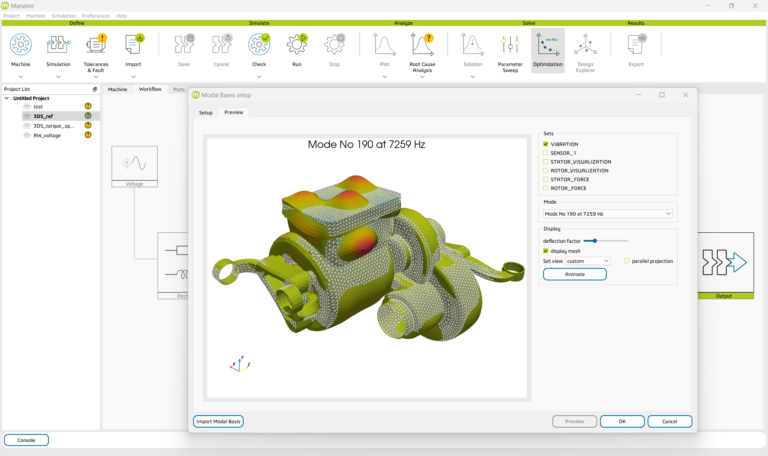Open Root Cause Analysis tool

[x=422, y=45]
